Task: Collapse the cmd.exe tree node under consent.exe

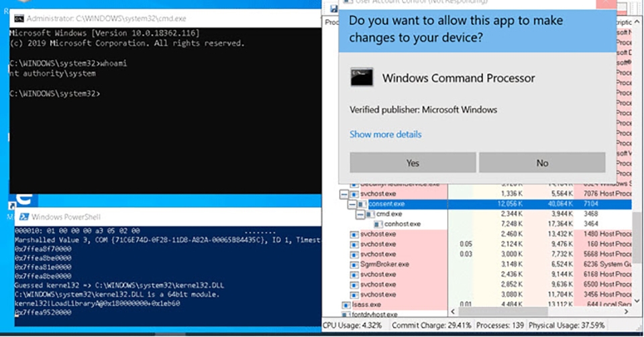Action: 360,214
